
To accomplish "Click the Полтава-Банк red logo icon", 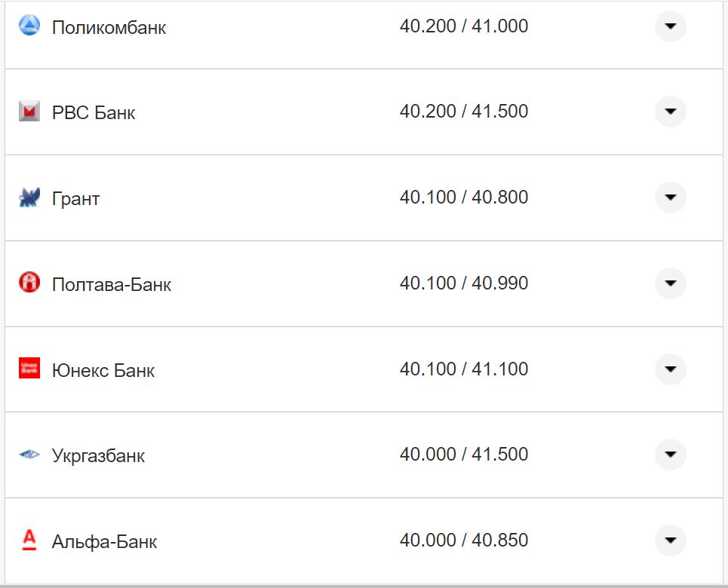I will (x=29, y=283).
